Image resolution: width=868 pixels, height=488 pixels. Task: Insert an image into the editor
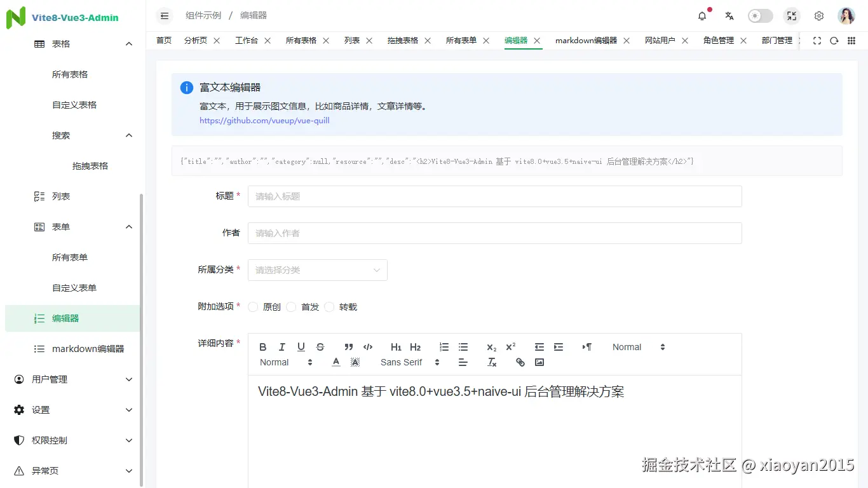coord(539,362)
